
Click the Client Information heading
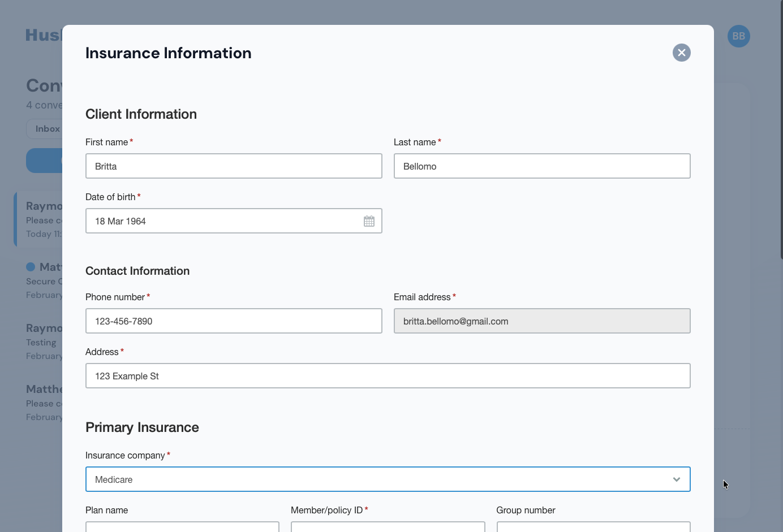[x=141, y=114]
